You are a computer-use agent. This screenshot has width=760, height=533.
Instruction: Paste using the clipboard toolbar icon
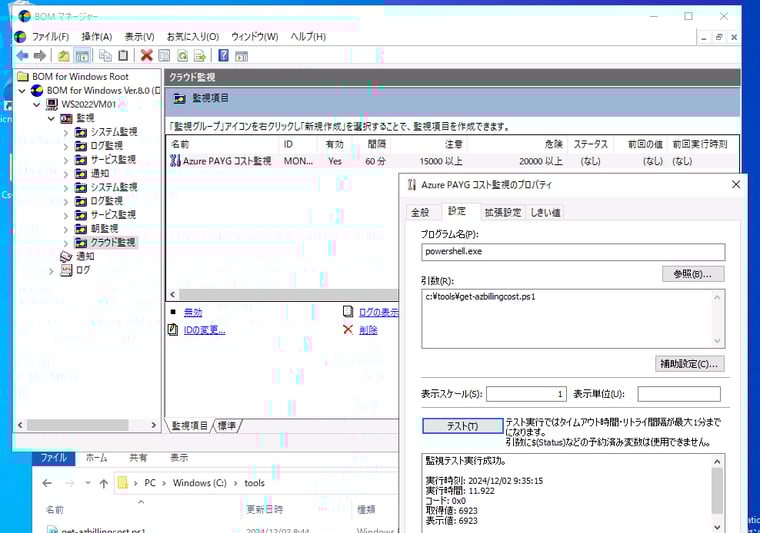pos(123,56)
